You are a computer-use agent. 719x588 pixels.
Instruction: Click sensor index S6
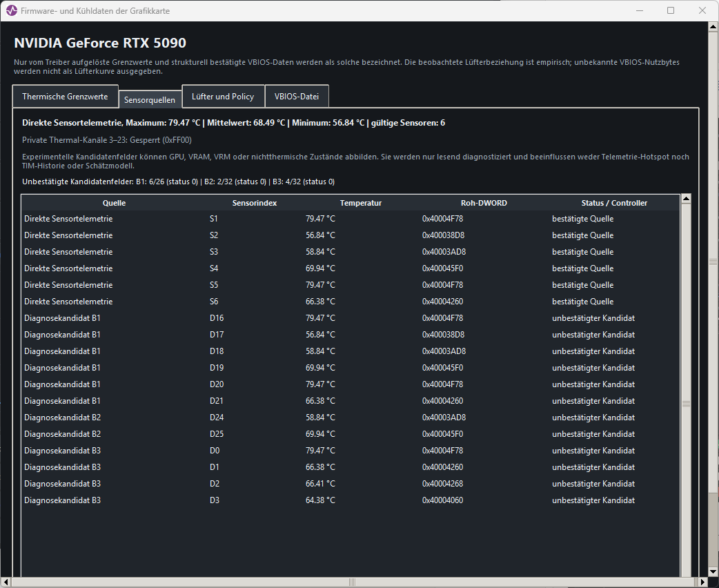pyautogui.click(x=214, y=302)
